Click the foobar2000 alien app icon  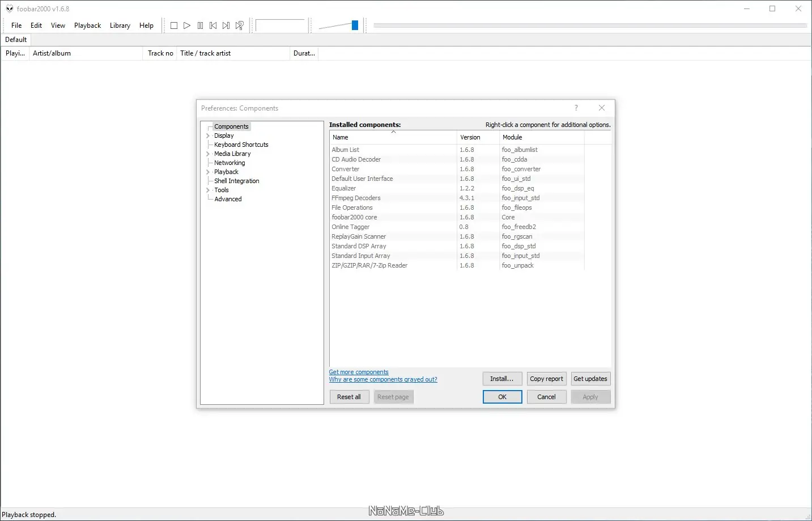click(9, 9)
